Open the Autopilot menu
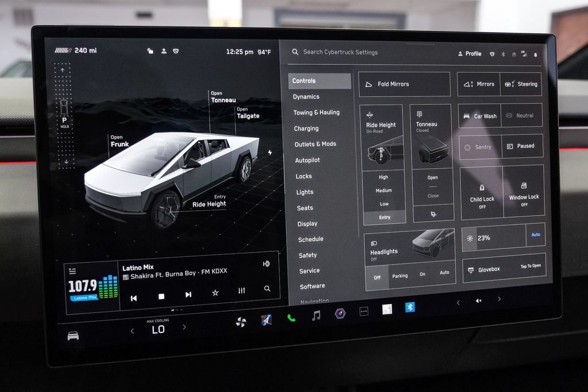Viewport: 588px width, 392px height. 308,160
